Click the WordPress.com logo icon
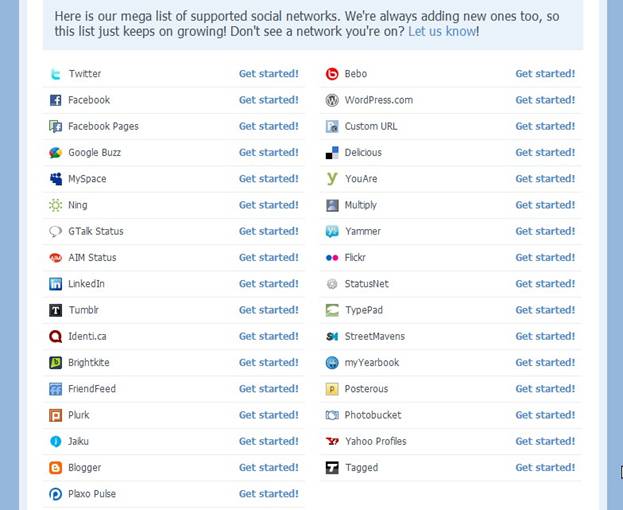623x510 pixels. pyautogui.click(x=332, y=100)
